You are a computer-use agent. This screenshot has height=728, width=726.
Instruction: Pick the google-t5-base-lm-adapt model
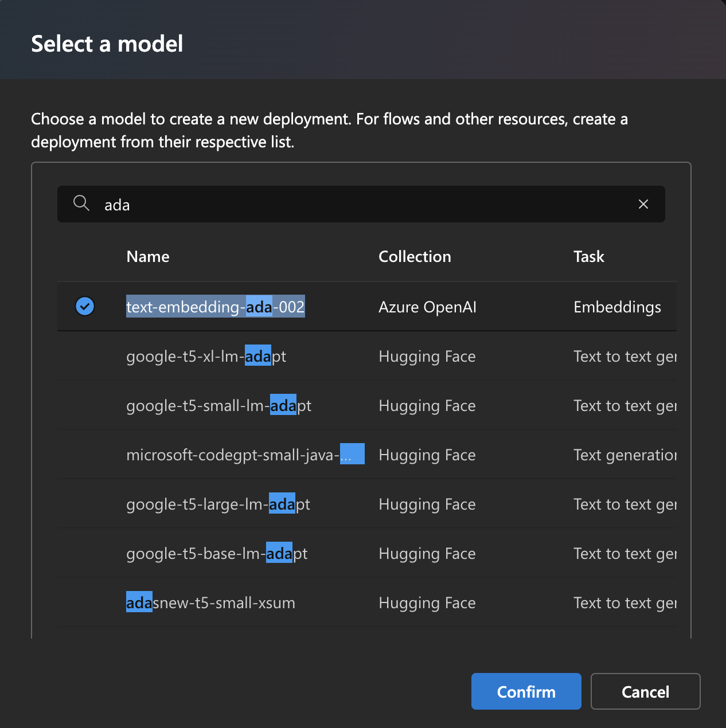click(x=217, y=554)
